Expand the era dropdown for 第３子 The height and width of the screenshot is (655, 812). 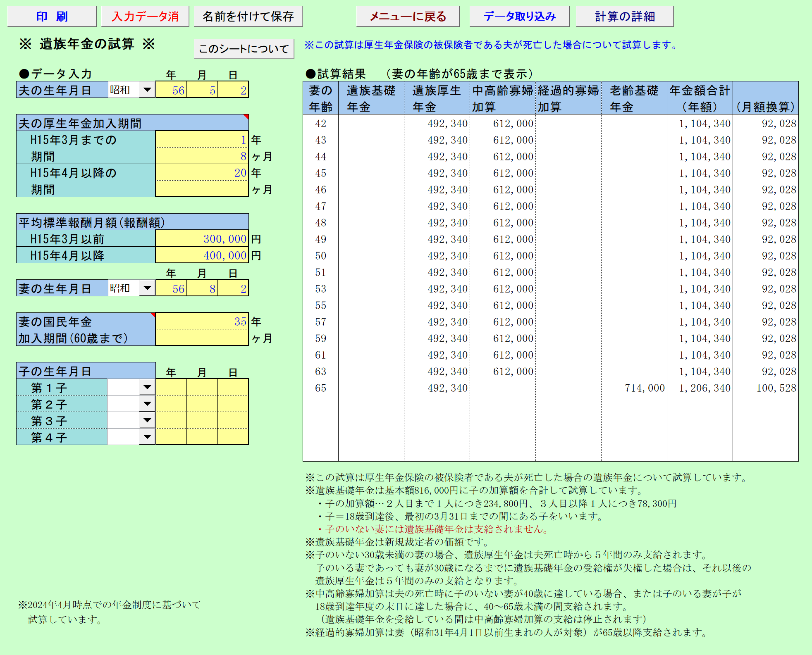tap(147, 420)
